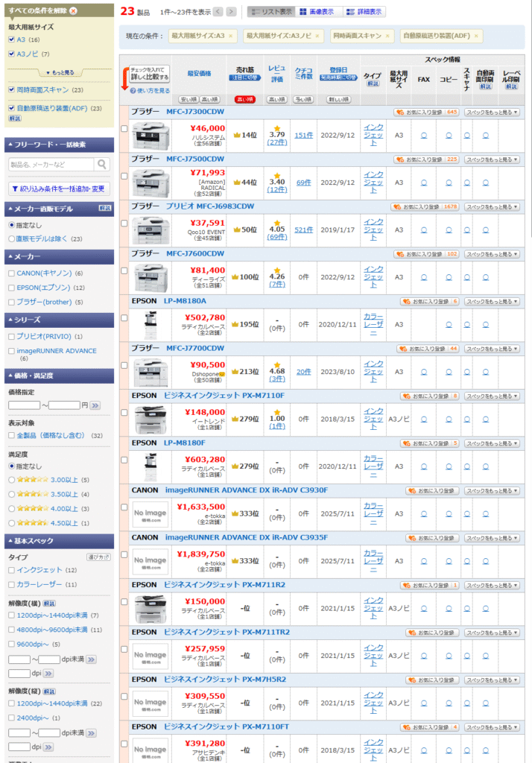Open MFC-J7300CDW product thumbnail
The width and height of the screenshot is (532, 763).
pos(151,136)
